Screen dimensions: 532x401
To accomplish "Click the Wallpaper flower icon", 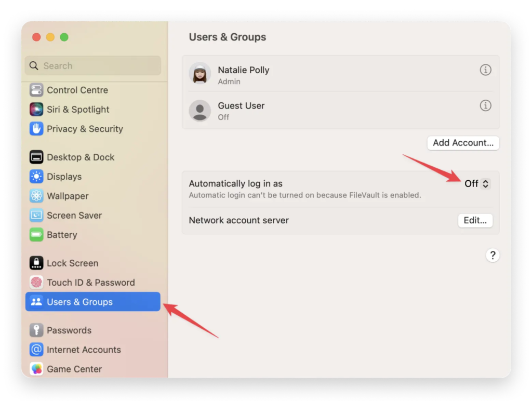I will 36,196.
